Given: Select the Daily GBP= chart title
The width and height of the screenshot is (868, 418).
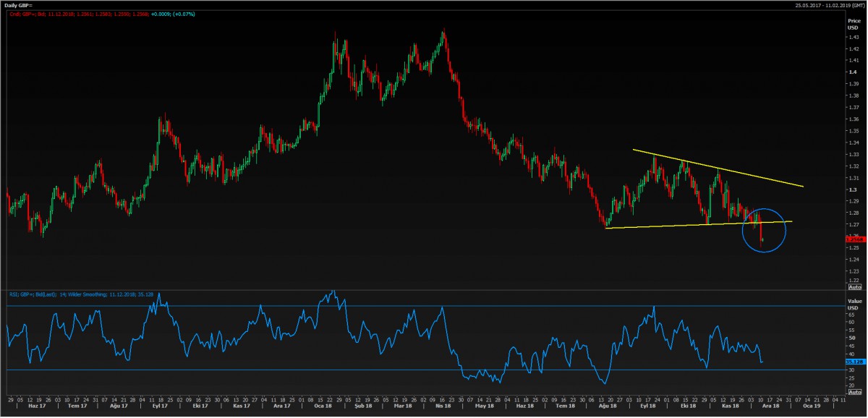Looking at the screenshot, I should coord(20,5).
